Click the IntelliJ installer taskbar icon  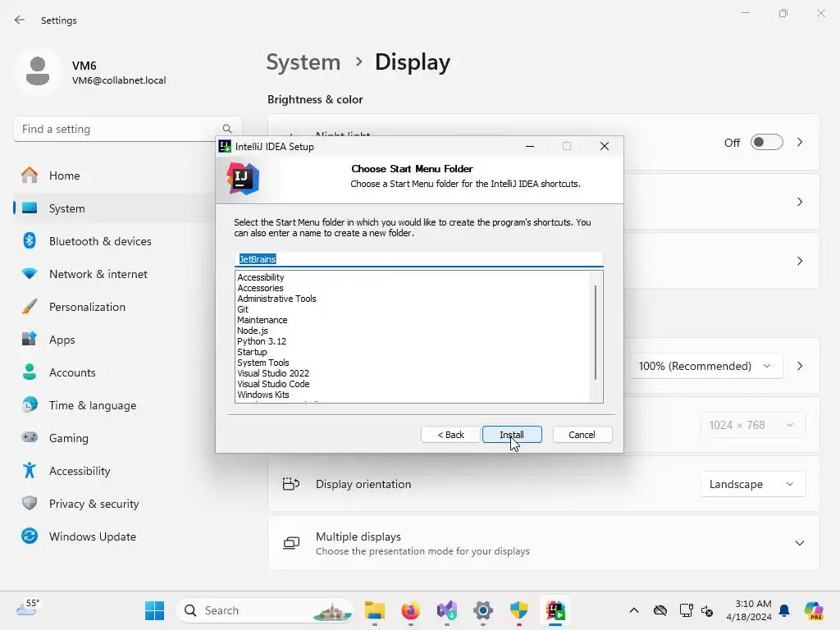point(555,610)
